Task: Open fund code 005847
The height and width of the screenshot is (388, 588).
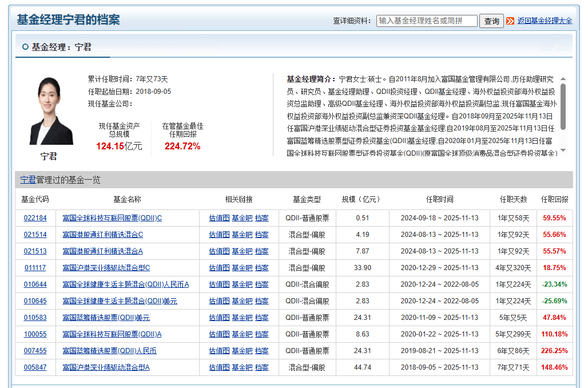Action: click(x=35, y=367)
